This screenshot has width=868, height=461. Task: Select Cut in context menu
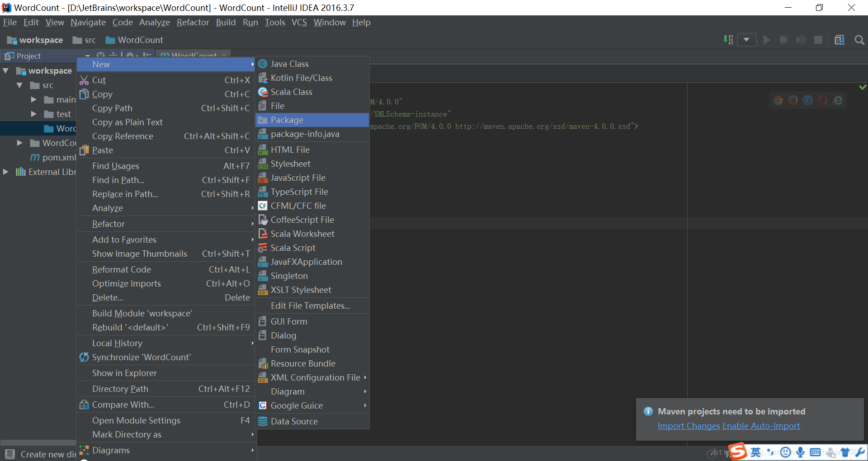click(x=166, y=80)
